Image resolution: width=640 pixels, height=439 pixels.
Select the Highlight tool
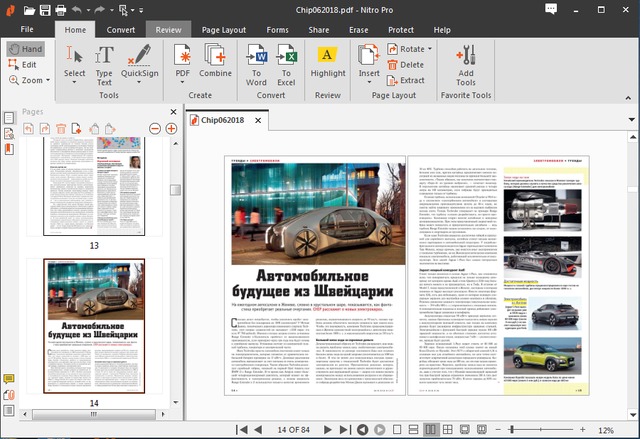pos(328,59)
